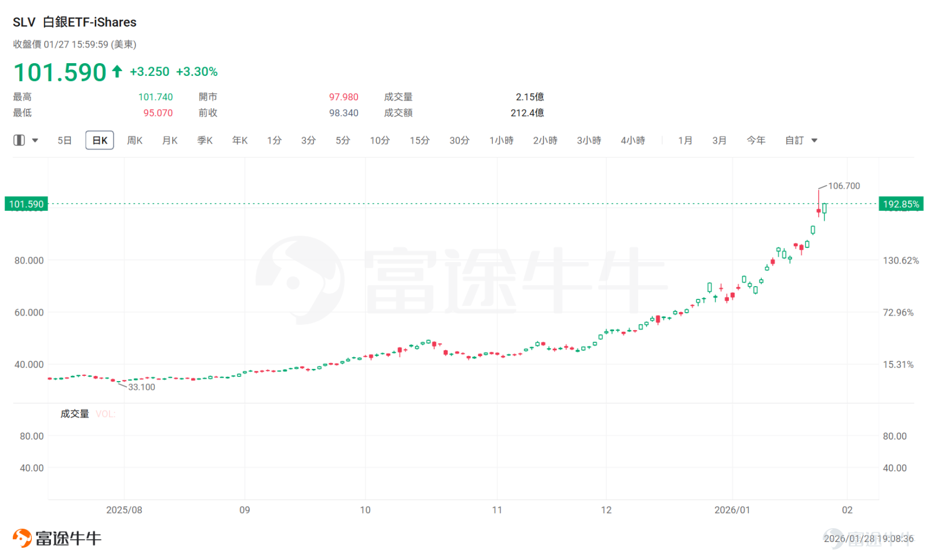The height and width of the screenshot is (560, 927).
Task: Switch to 周K weekly chart
Action: (134, 140)
